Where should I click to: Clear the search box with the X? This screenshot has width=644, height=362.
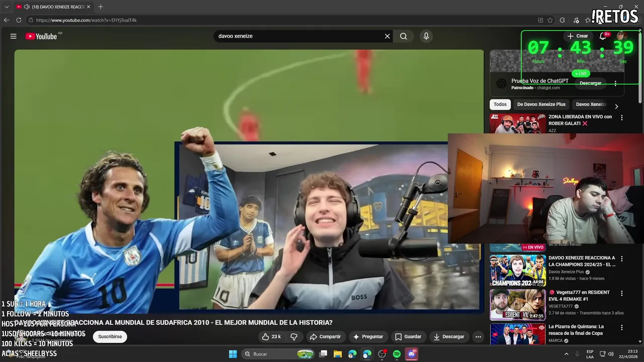click(387, 36)
